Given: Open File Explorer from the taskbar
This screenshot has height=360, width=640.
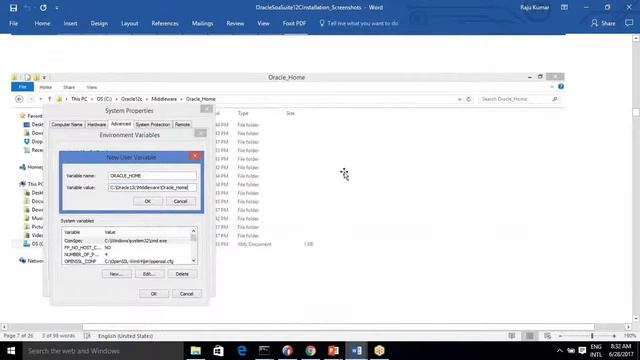Looking at the screenshot, I should click(196, 351).
